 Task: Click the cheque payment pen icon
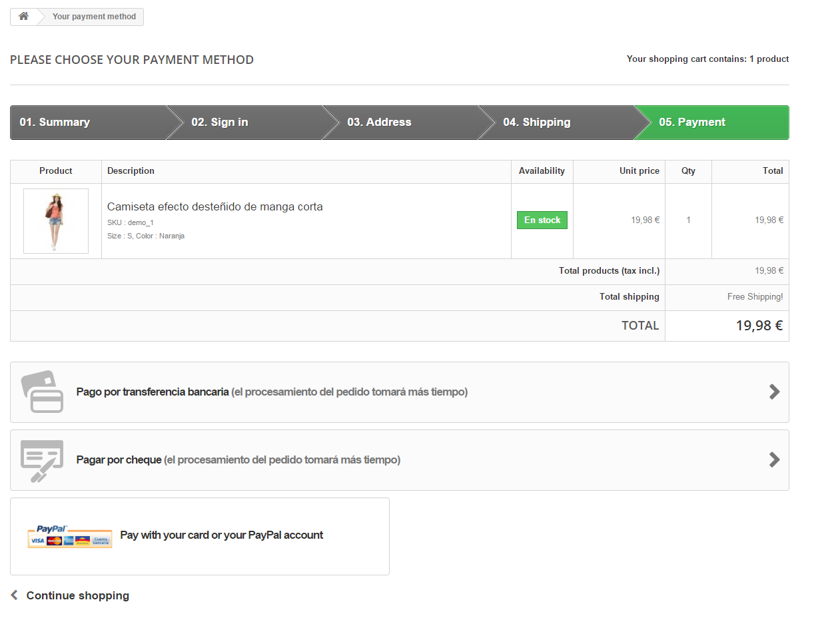point(42,460)
